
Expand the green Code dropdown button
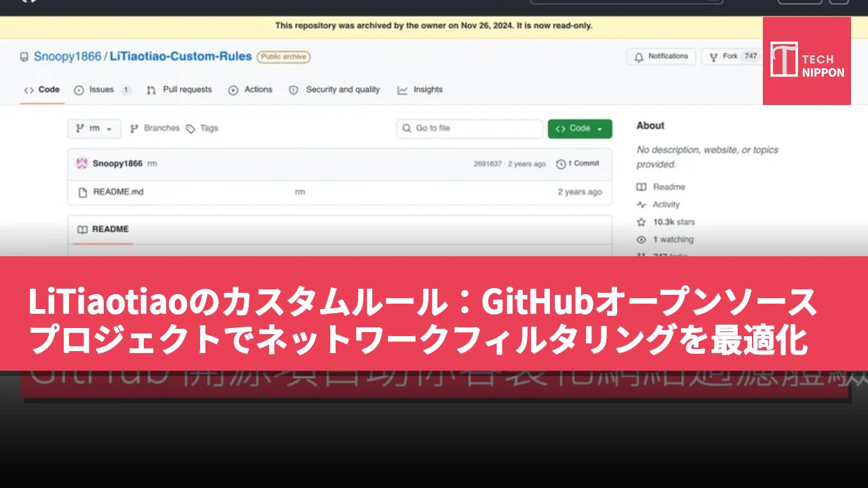(580, 128)
